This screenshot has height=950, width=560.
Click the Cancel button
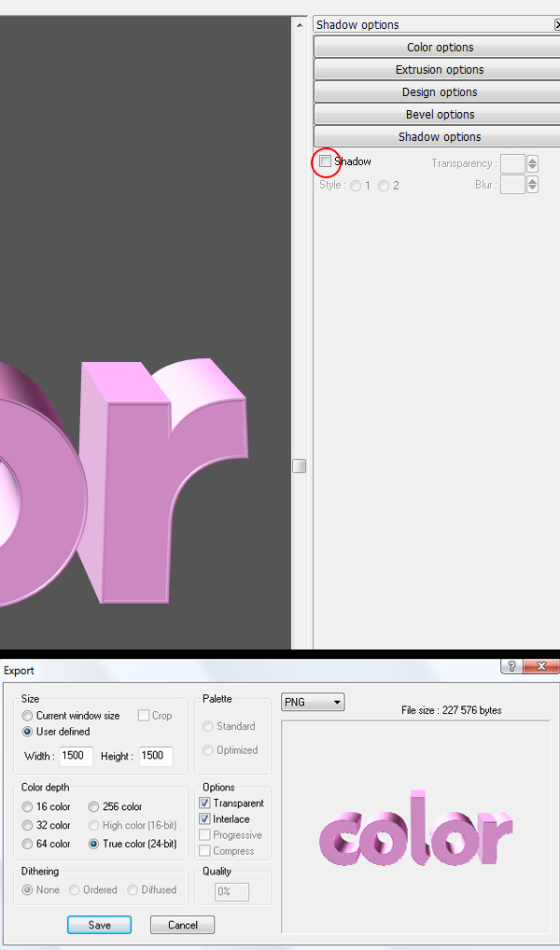coord(183,925)
